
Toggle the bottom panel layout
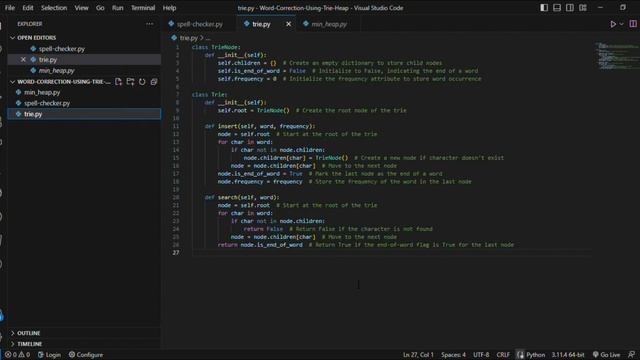(557, 8)
